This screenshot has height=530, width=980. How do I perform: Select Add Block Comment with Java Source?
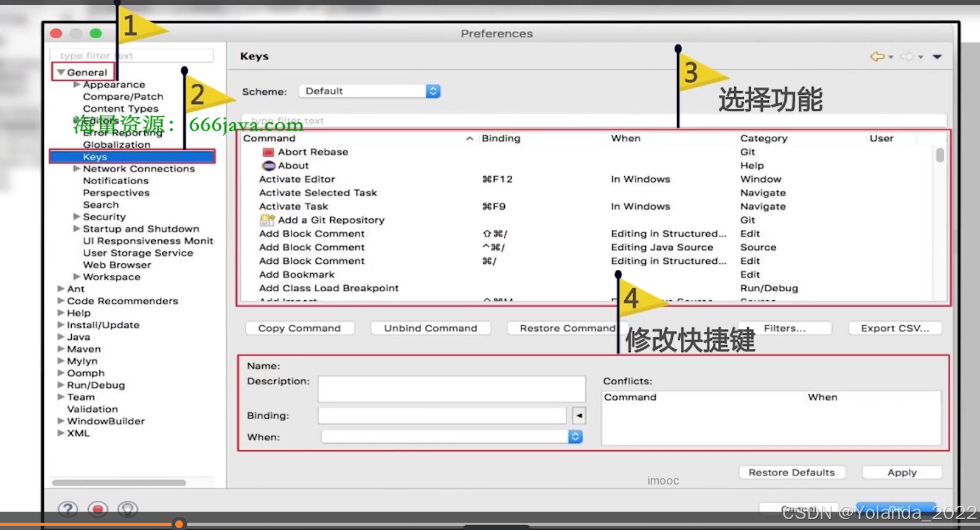(x=587, y=247)
